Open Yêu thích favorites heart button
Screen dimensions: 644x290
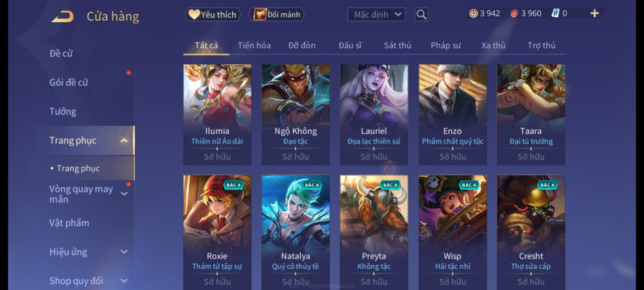pyautogui.click(x=213, y=15)
